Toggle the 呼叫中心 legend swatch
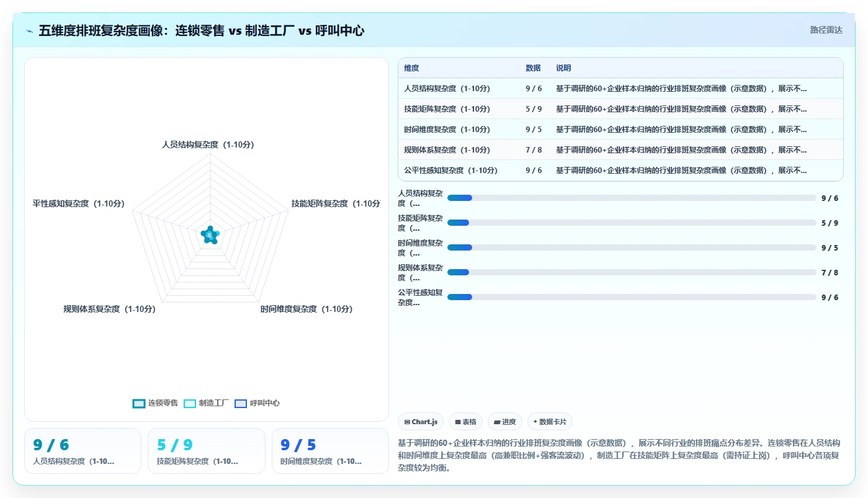The height and width of the screenshot is (498, 868). click(241, 403)
